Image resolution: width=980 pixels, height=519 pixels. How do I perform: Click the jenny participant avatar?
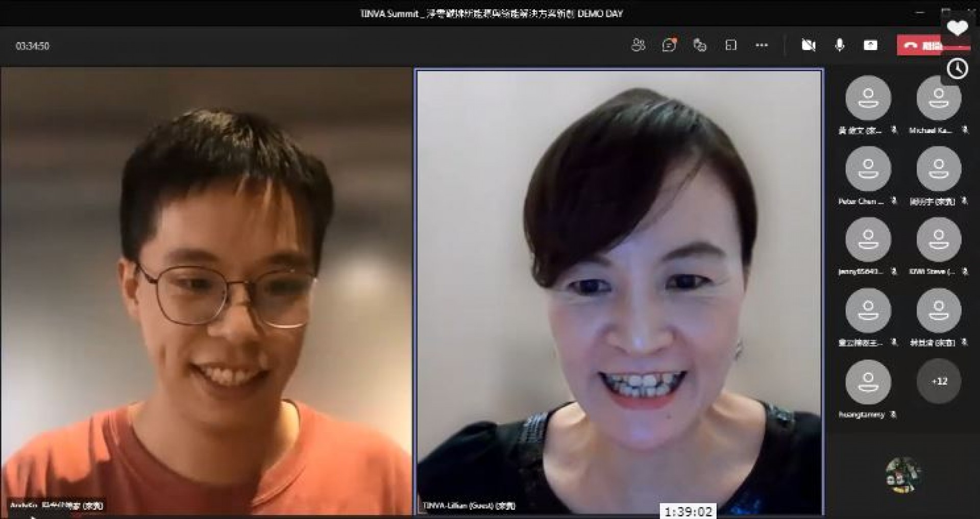[868, 240]
